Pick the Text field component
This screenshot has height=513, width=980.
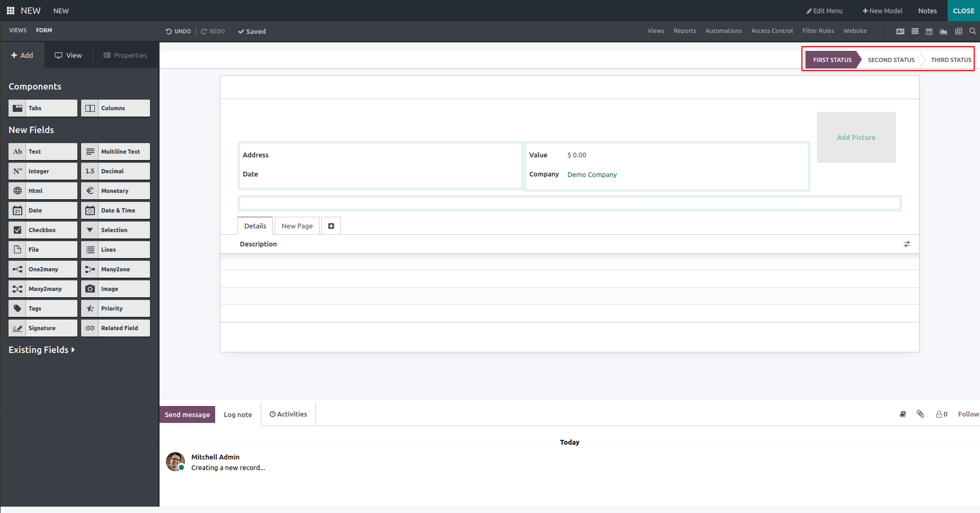pyautogui.click(x=43, y=152)
